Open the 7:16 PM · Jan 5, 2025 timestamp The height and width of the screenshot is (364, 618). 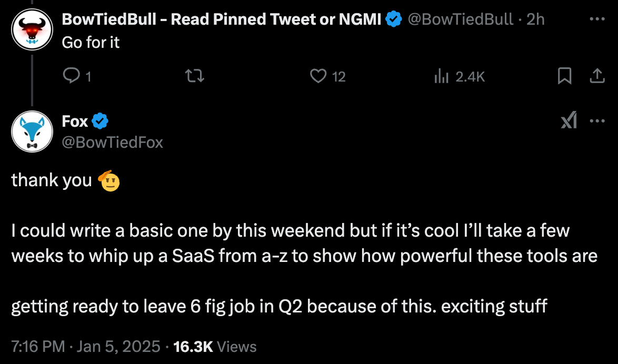click(x=85, y=347)
